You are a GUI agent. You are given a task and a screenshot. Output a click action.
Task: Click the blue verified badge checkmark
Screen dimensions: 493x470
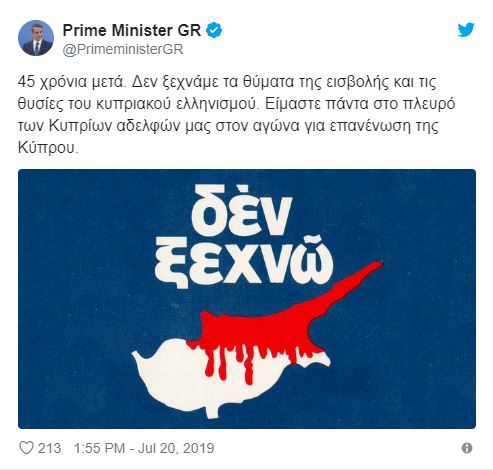tap(214, 30)
